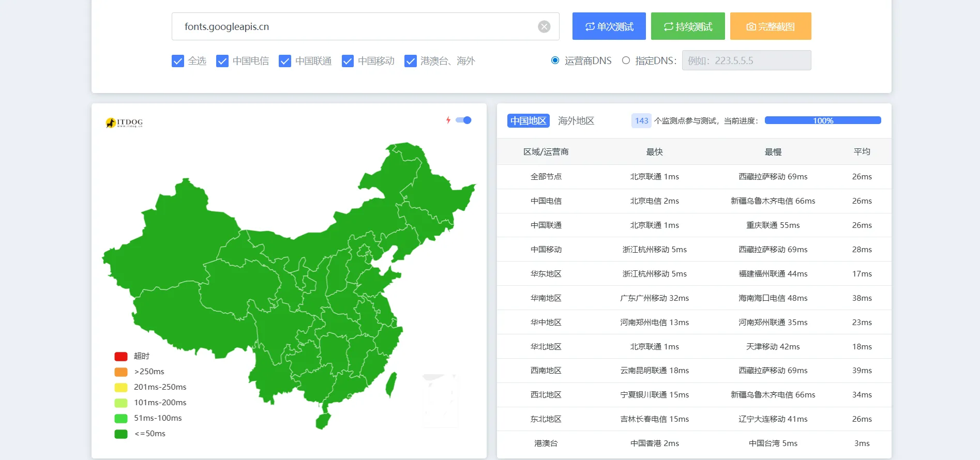Screen dimensions: 980x460
Task: Click the 海南海口电信 48ms cell
Action: 773,298
